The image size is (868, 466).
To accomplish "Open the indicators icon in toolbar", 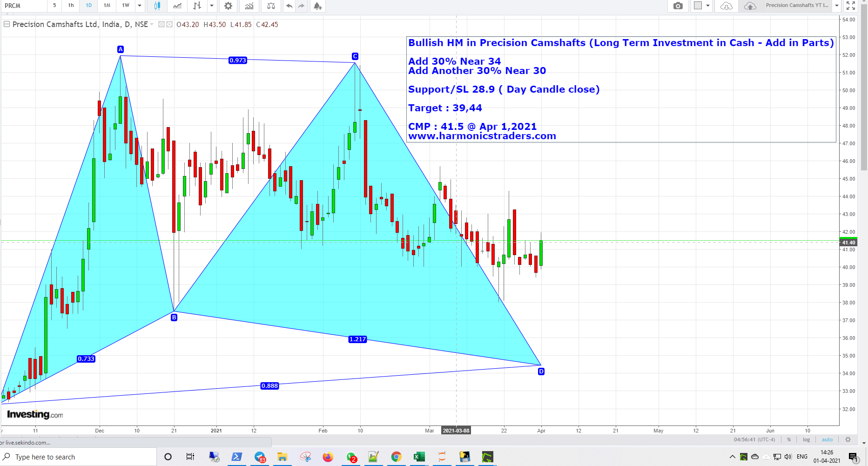I will 249,6.
